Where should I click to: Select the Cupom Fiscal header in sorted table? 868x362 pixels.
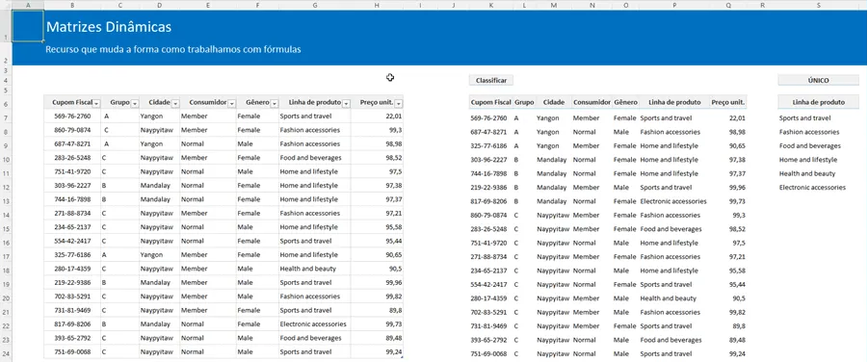point(490,102)
